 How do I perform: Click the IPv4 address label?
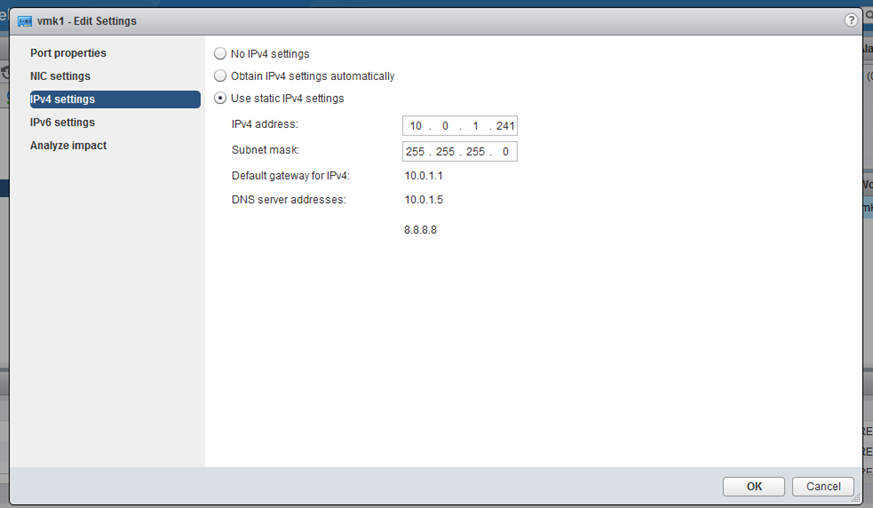265,124
